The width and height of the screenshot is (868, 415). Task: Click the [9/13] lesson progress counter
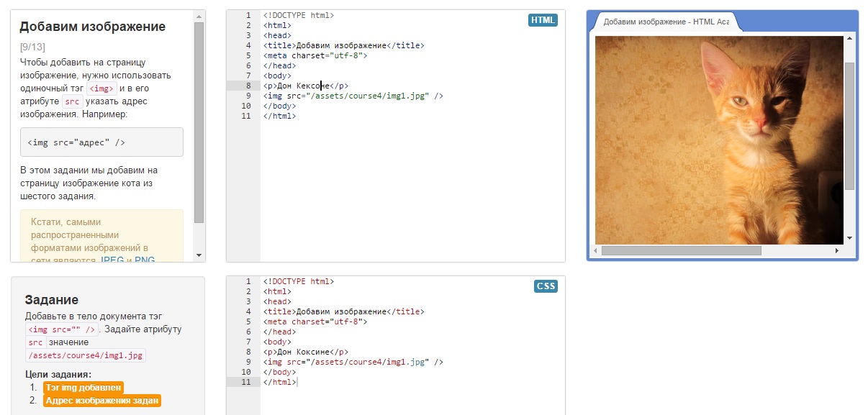point(32,47)
